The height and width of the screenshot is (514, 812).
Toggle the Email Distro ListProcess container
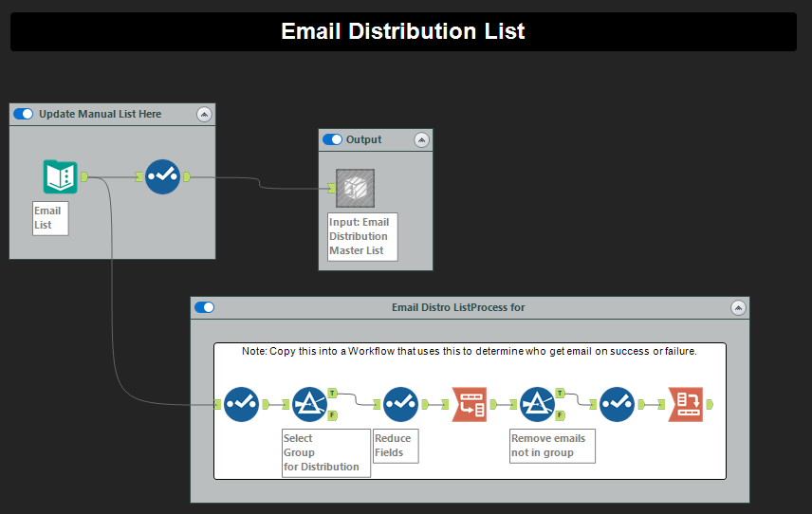(204, 307)
